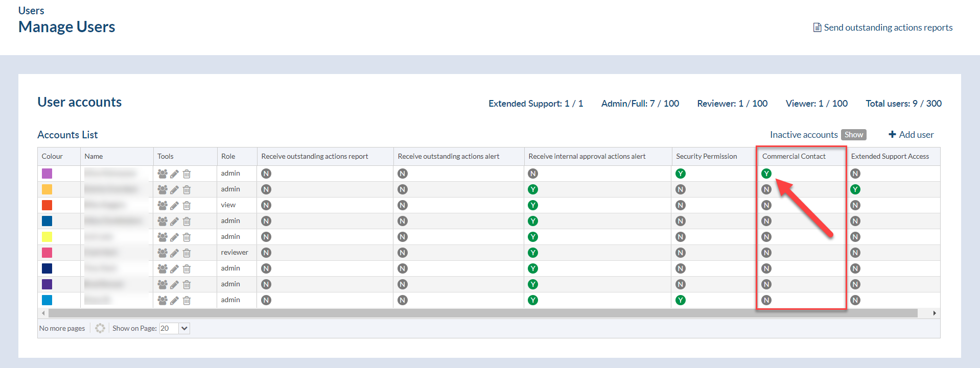Toggle outstanding actions alert N in reviewer row
980x368 pixels.
[403, 253]
